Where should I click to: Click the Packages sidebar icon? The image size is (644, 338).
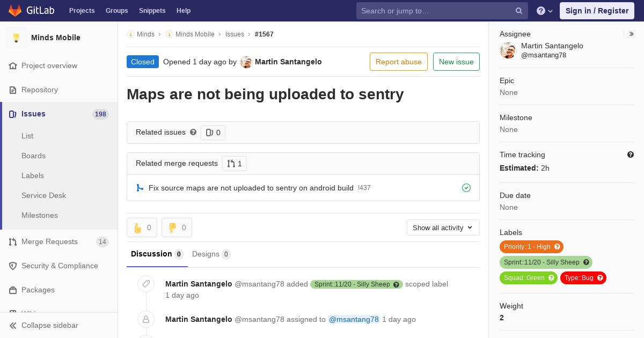click(x=13, y=290)
